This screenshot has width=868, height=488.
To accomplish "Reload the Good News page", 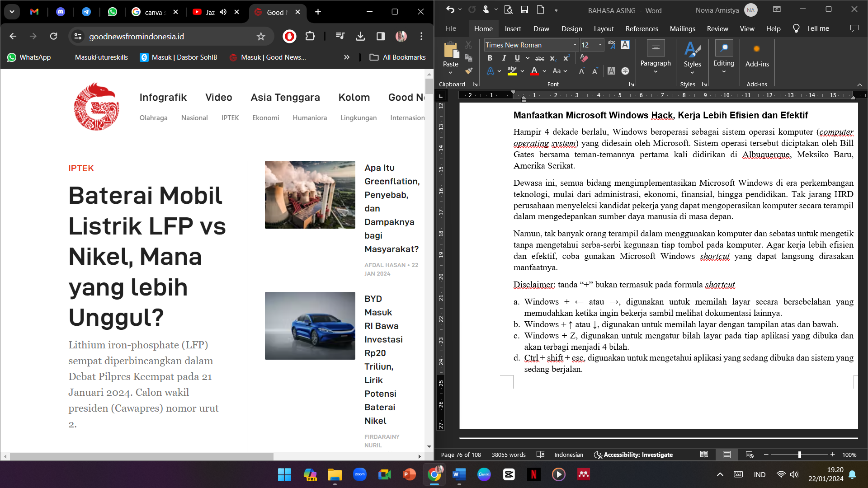I will coord(53,36).
